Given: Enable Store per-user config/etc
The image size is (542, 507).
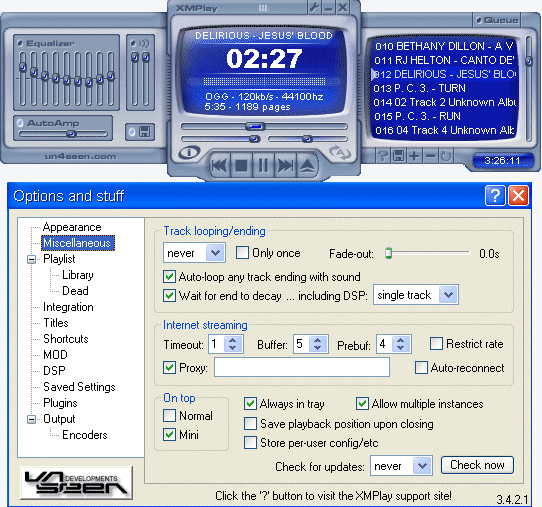Looking at the screenshot, I should [x=250, y=442].
